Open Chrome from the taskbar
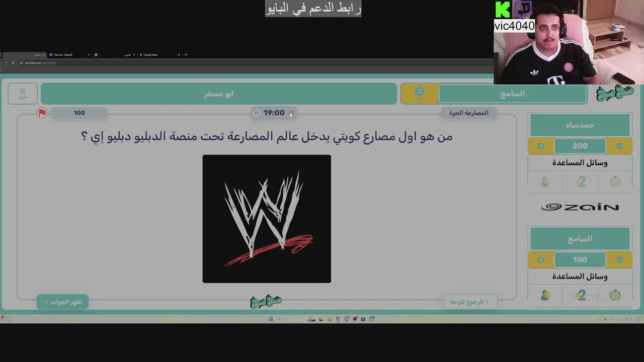Viewport: 644px width, 362px height. coord(338,319)
